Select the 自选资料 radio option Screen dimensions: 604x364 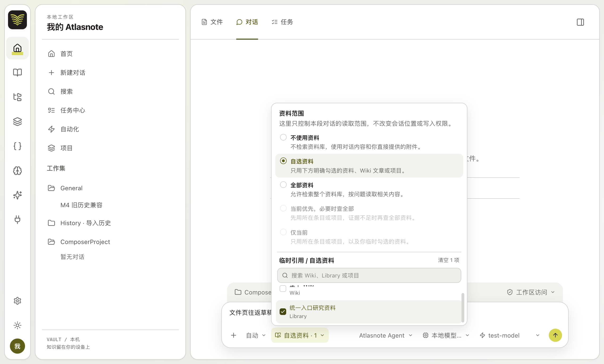pos(369,165)
